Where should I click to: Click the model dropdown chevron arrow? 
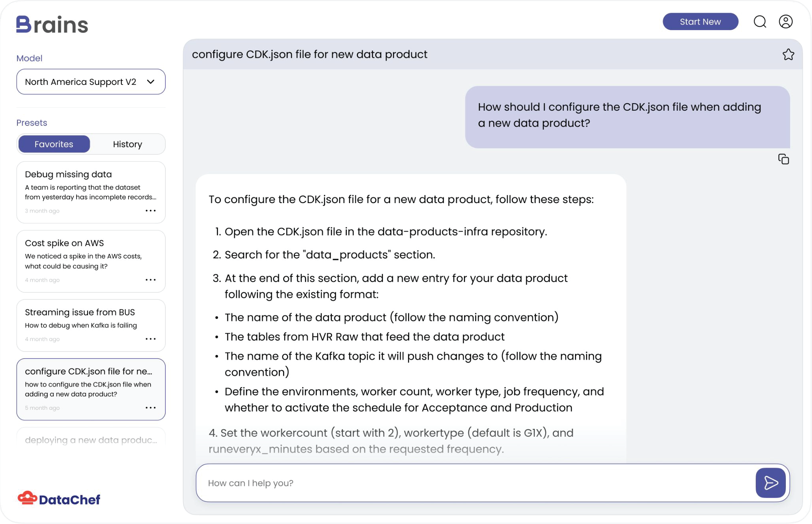tap(151, 82)
